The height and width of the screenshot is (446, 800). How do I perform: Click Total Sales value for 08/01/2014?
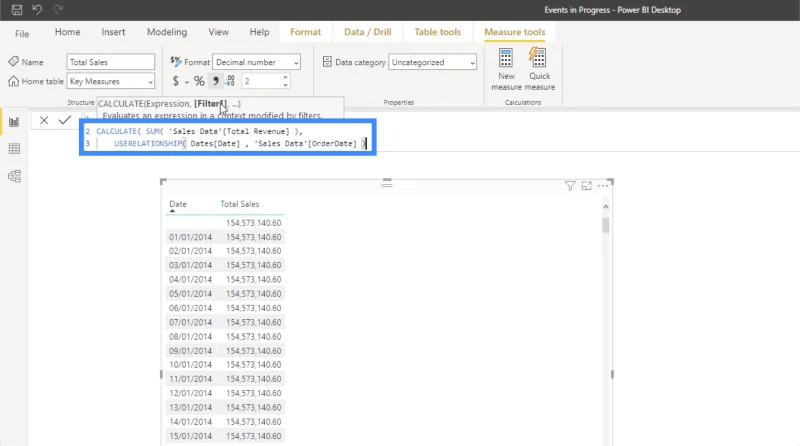pos(254,336)
